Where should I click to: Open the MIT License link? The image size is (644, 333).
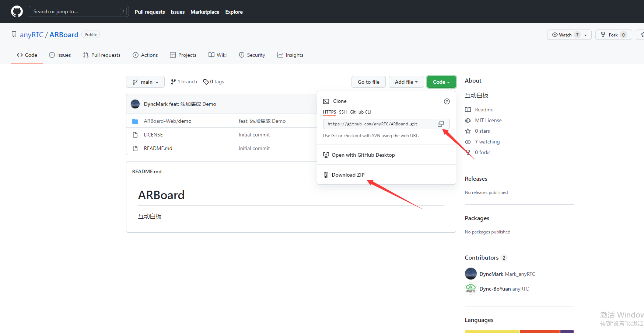pyautogui.click(x=488, y=120)
